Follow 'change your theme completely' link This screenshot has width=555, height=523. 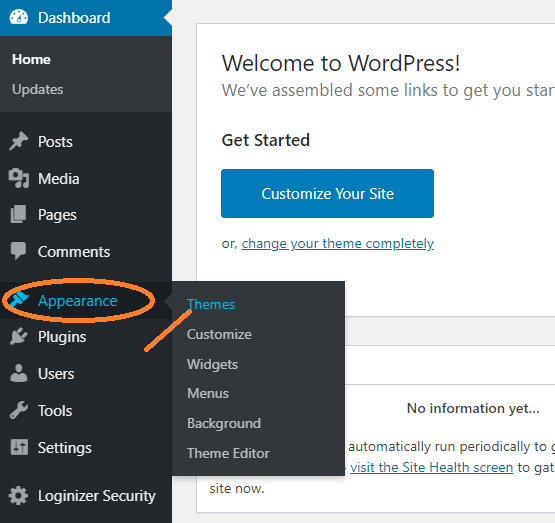click(x=338, y=244)
